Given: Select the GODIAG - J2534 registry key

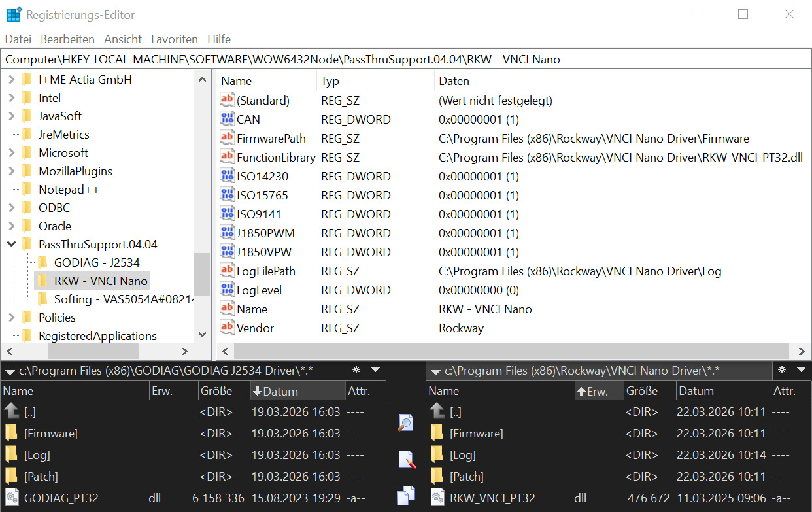Looking at the screenshot, I should tap(97, 262).
